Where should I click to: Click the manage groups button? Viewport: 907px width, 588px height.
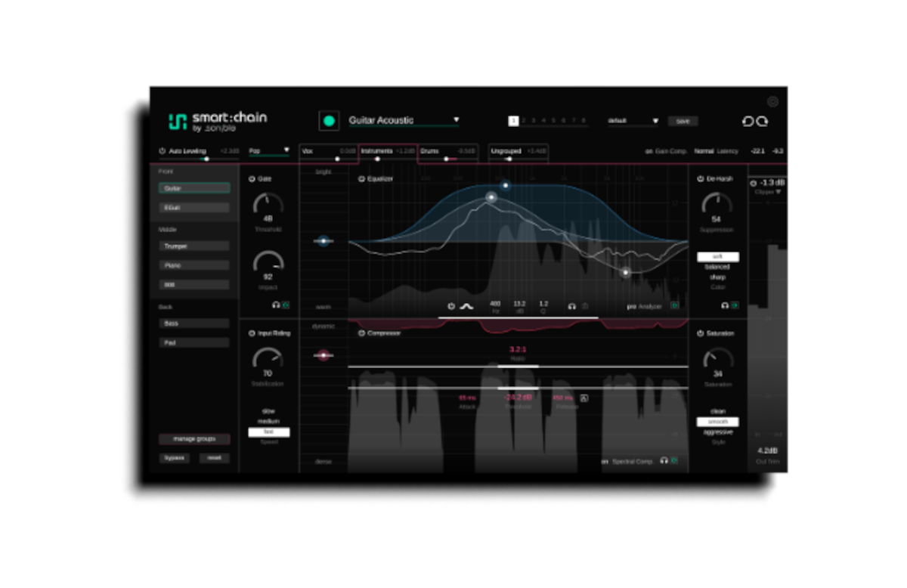(194, 439)
